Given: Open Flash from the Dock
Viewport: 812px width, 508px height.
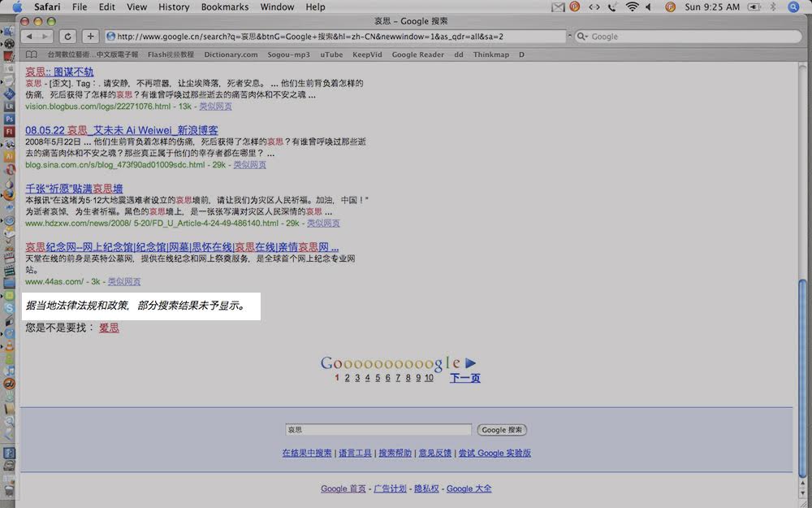Looking at the screenshot, I should coord(9,132).
